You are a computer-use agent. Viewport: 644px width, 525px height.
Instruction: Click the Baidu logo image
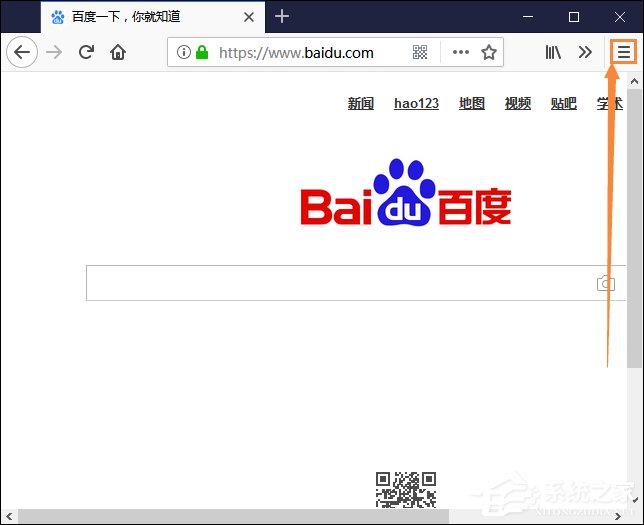click(x=406, y=192)
